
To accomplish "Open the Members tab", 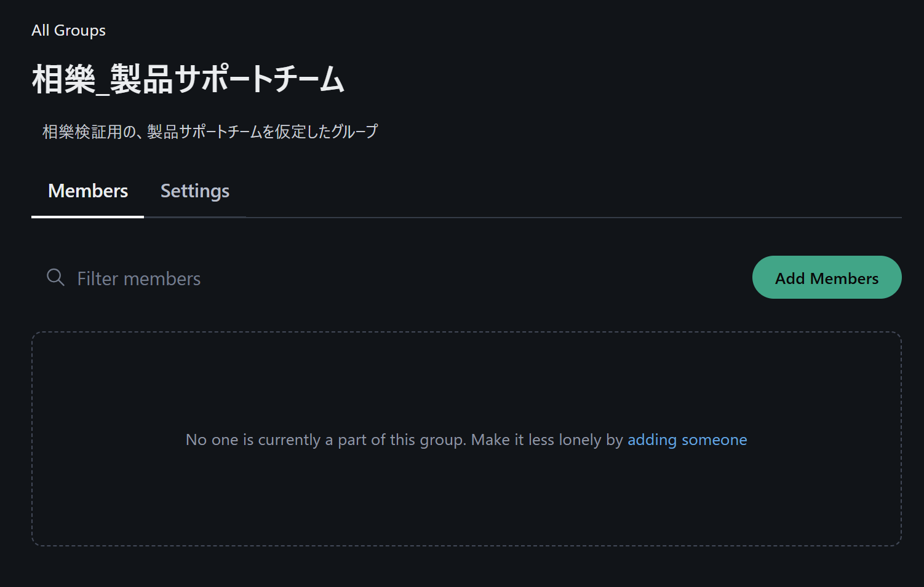I will [88, 191].
